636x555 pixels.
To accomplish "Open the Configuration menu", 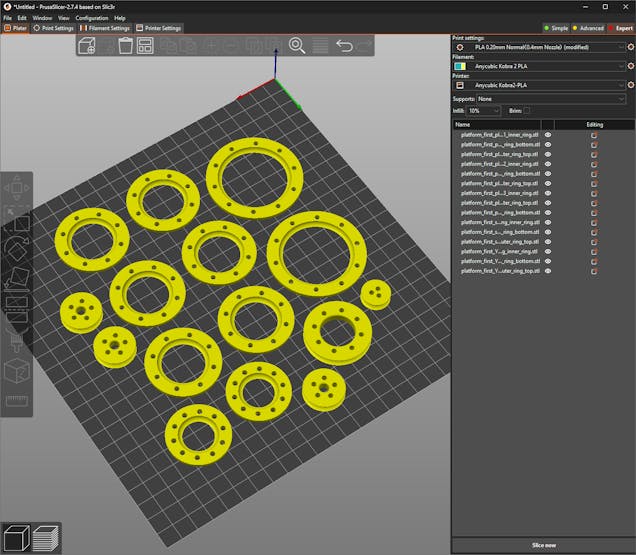I will [x=92, y=18].
